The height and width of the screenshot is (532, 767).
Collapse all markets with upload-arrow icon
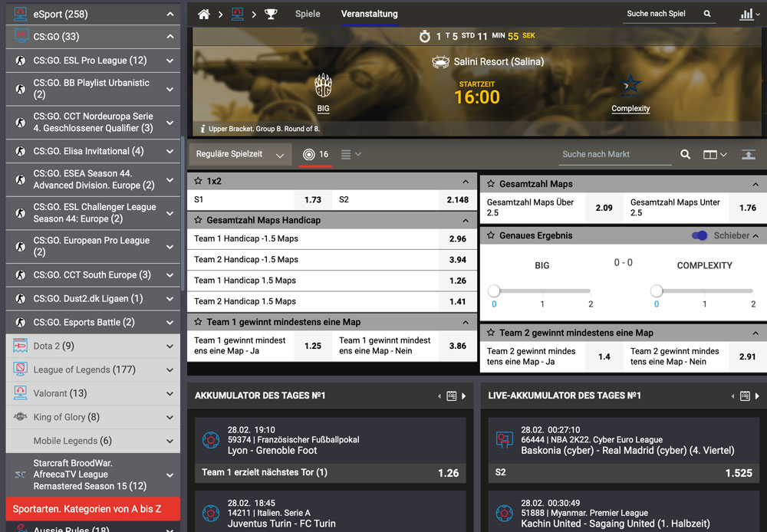point(748,155)
